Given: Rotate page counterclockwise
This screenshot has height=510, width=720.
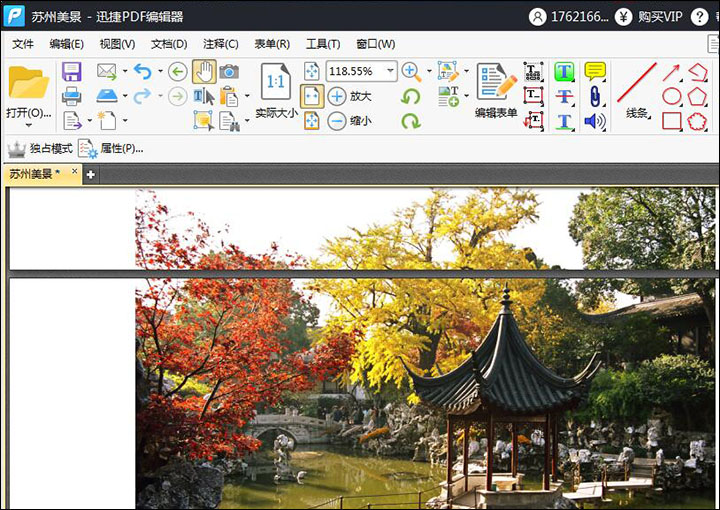Looking at the screenshot, I should coord(411,96).
